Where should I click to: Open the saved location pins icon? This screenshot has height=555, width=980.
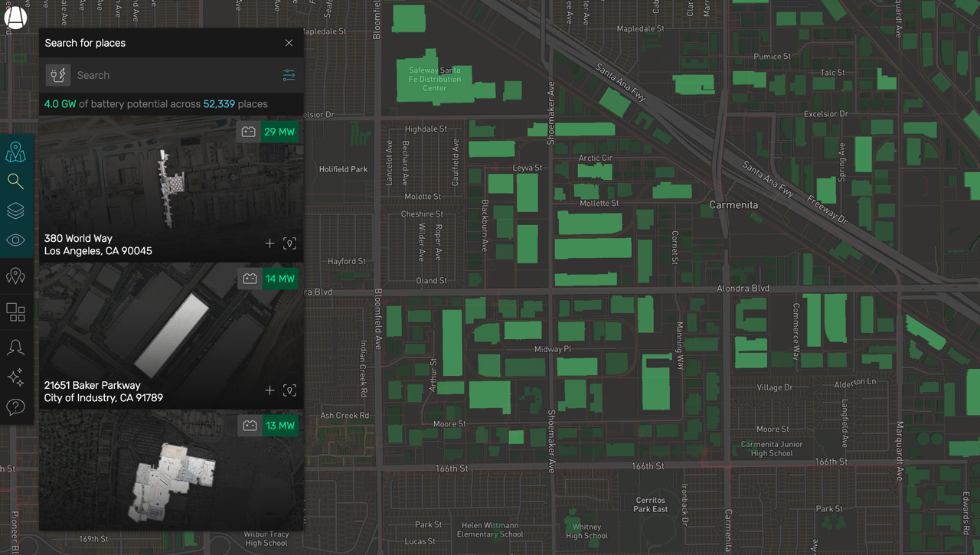click(x=15, y=276)
